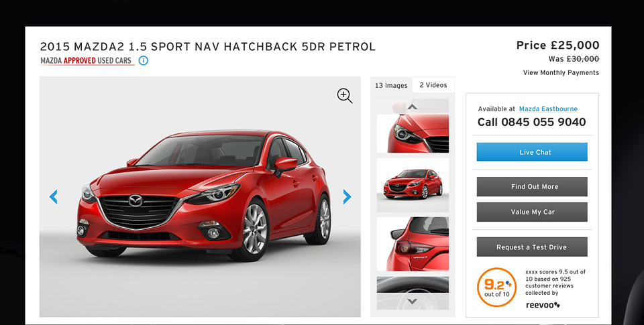This screenshot has width=644, height=325.
Task: Switch to the 2 Videos tab
Action: [x=433, y=85]
